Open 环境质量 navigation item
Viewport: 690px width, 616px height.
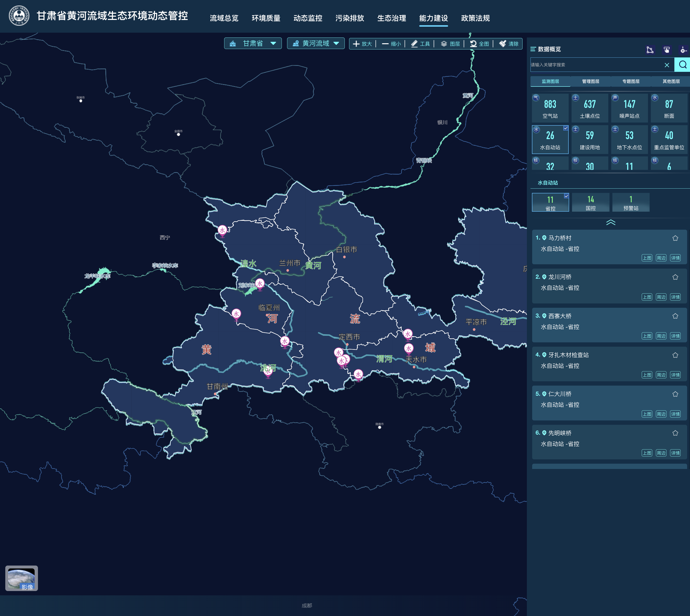(x=266, y=18)
